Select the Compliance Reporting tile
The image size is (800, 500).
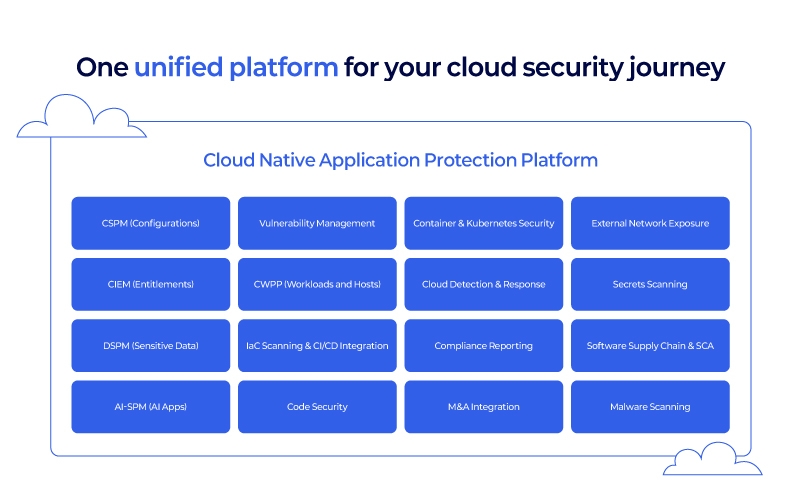tap(484, 345)
